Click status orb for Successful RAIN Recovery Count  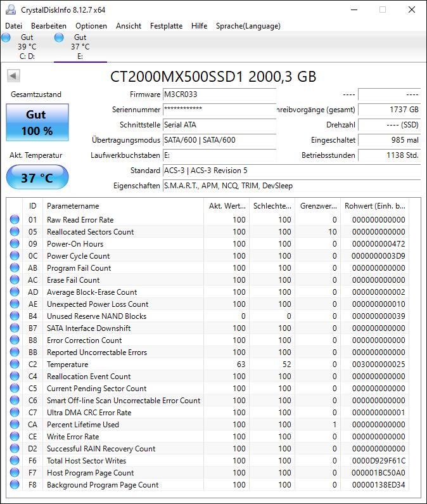15,448
